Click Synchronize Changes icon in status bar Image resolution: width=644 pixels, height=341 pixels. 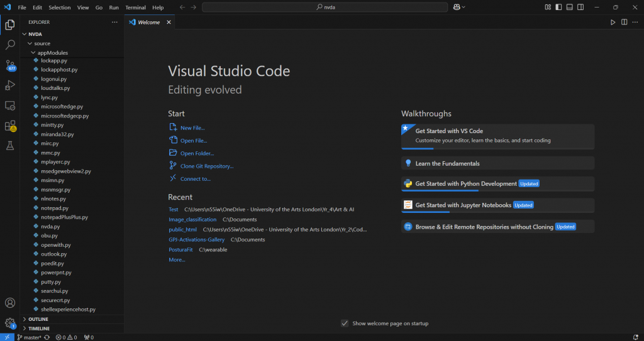[47, 337]
